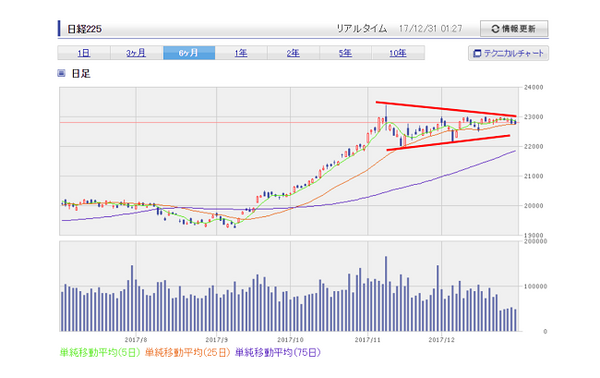Click the リアルタイム label

362,29
